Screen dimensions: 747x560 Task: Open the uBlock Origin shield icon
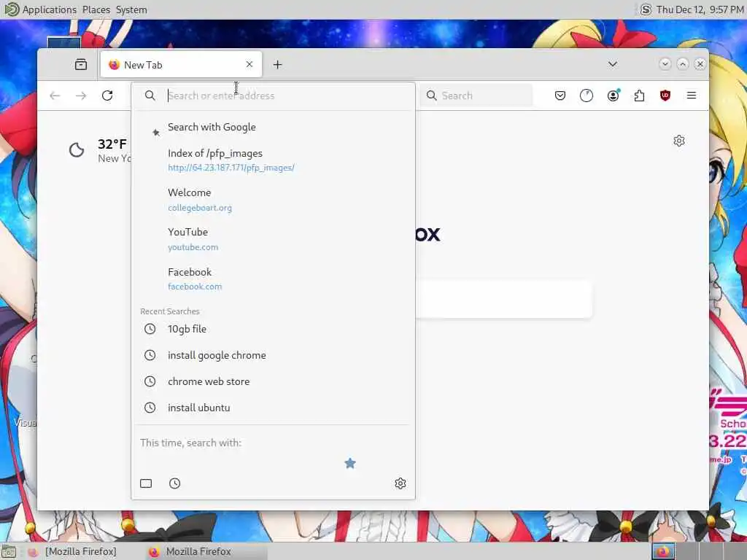pyautogui.click(x=665, y=96)
